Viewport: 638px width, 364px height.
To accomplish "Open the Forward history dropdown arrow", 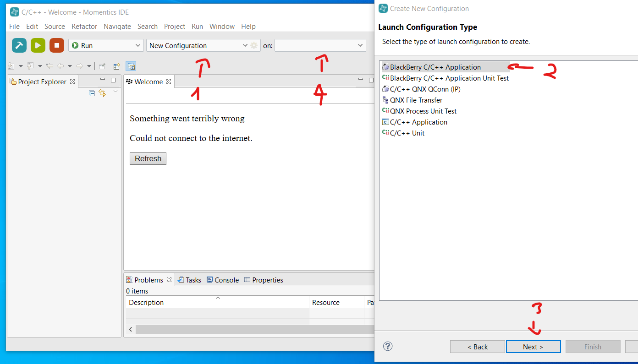I will 89,66.
